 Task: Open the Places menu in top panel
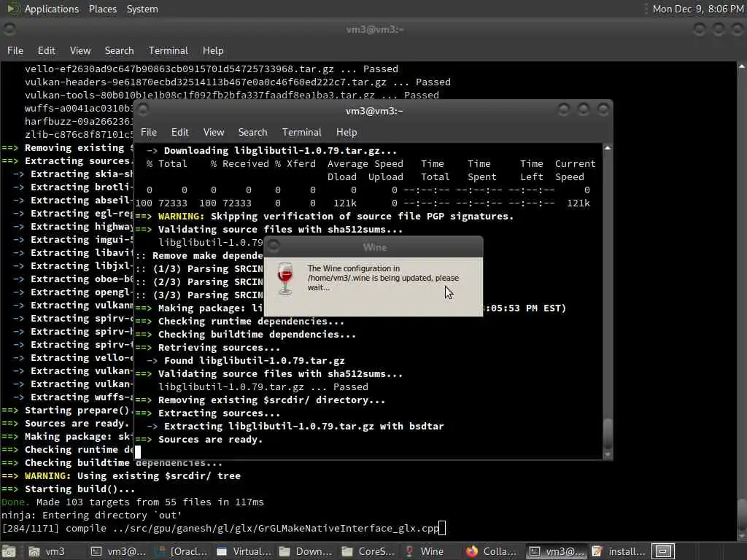coord(102,9)
